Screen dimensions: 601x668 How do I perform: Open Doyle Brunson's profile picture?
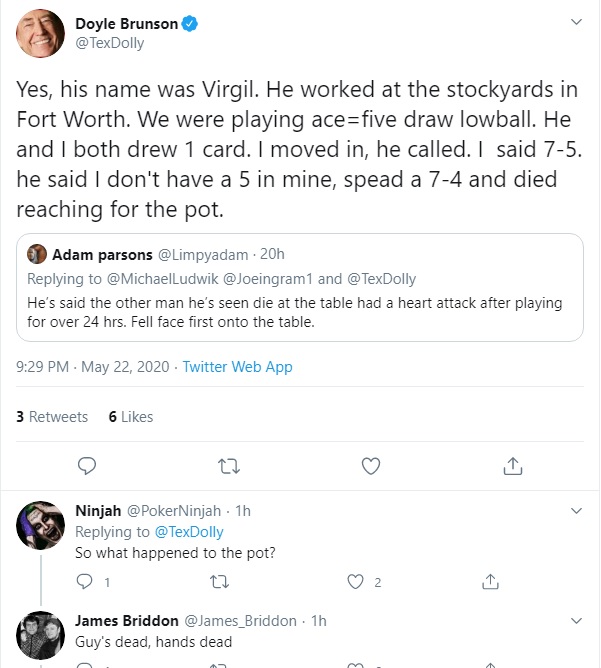[x=40, y=33]
